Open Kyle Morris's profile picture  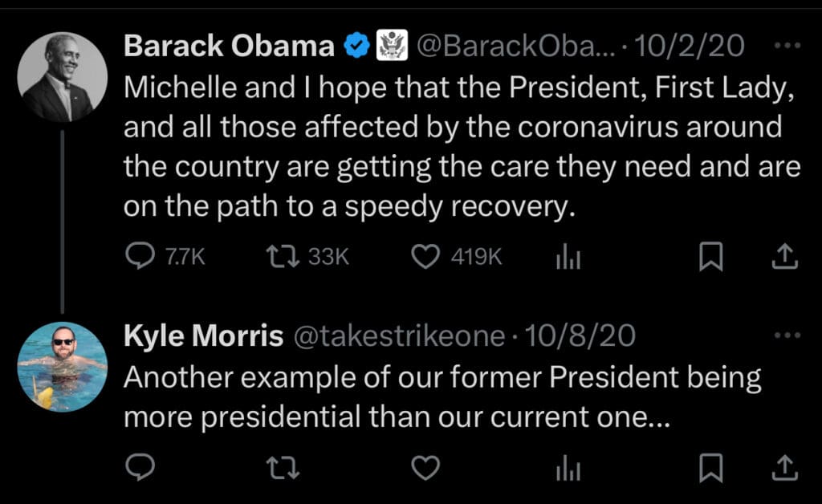point(62,368)
